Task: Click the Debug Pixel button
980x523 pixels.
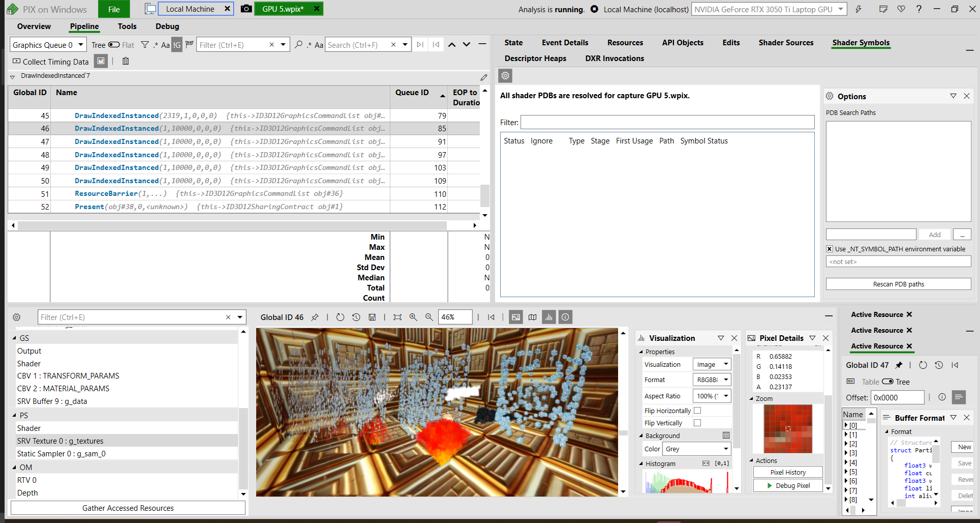Action: pos(788,485)
